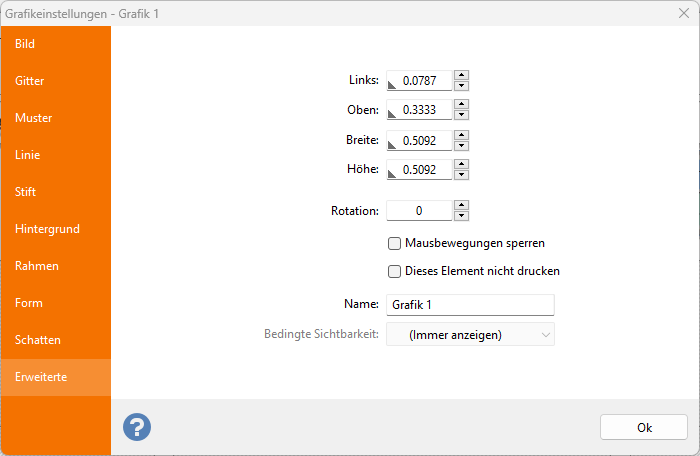The height and width of the screenshot is (456, 700).
Task: Decrease the Oben value with down arrow
Action: 461,116
